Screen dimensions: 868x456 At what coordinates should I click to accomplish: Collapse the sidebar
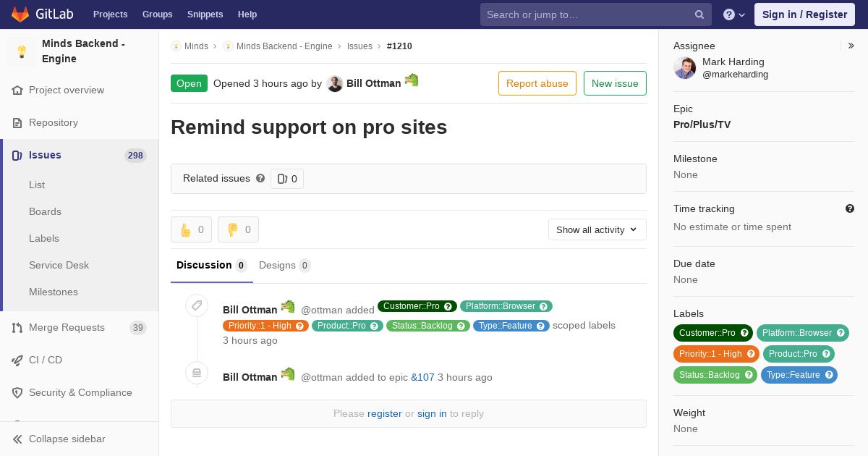pyautogui.click(x=80, y=439)
